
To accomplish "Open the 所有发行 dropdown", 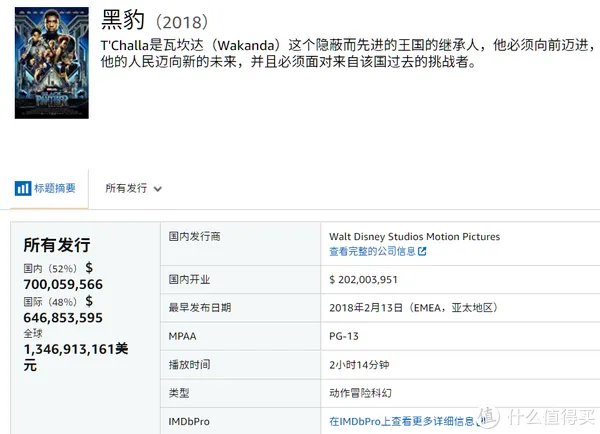I will pos(133,188).
